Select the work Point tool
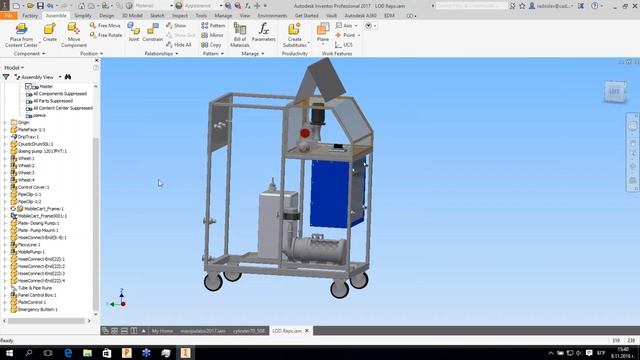 tap(345, 35)
